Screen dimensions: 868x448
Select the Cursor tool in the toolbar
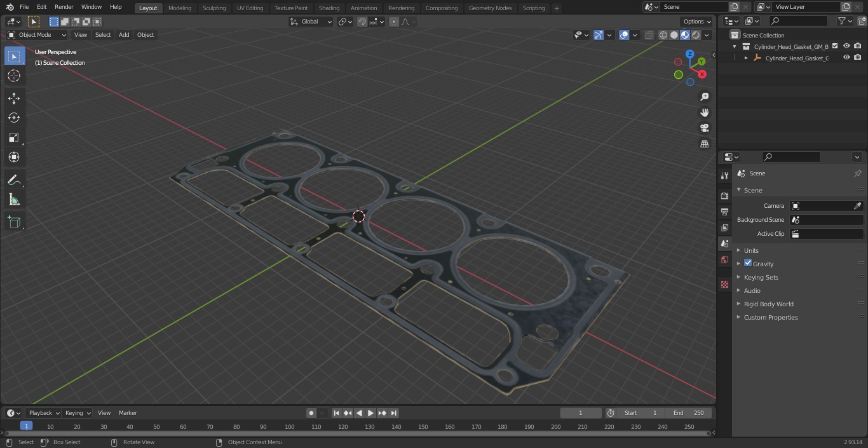[14, 76]
